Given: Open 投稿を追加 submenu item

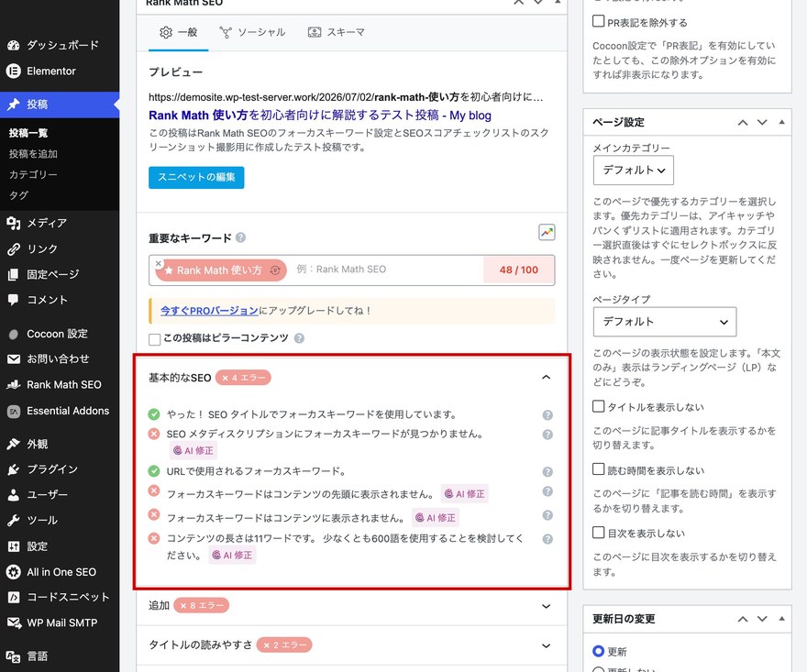Looking at the screenshot, I should tap(33, 154).
